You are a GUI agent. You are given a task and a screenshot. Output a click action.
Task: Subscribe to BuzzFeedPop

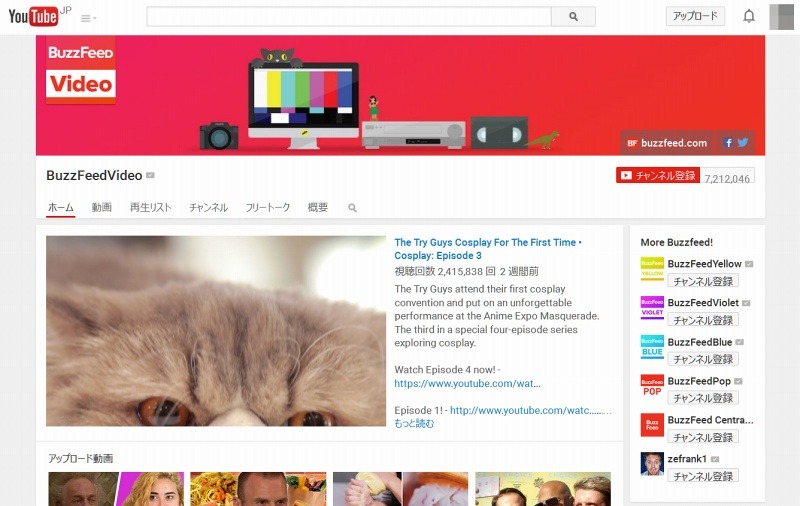(x=703, y=398)
